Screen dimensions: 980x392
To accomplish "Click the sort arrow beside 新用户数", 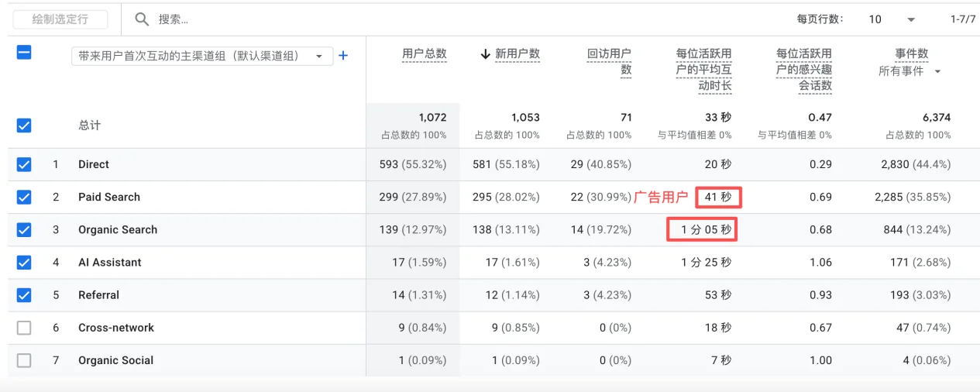I will coord(486,54).
